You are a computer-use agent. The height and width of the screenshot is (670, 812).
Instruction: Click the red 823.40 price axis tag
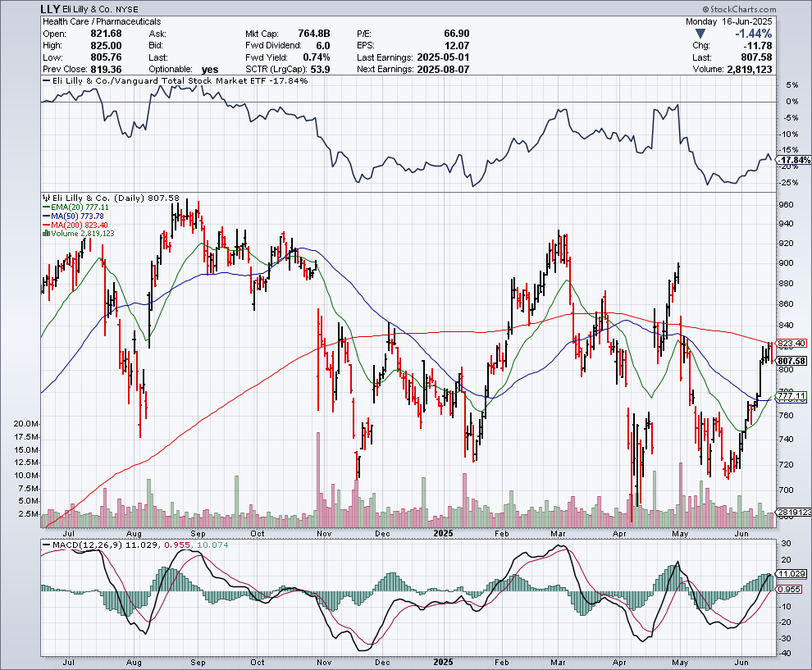coord(791,344)
